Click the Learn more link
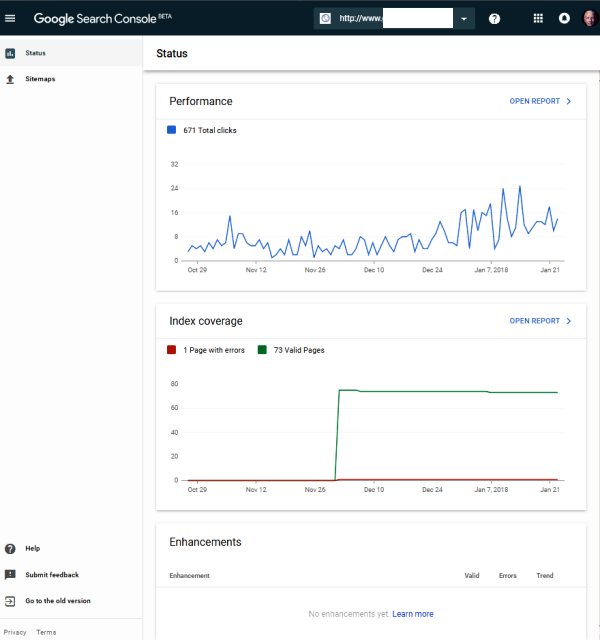 click(413, 614)
